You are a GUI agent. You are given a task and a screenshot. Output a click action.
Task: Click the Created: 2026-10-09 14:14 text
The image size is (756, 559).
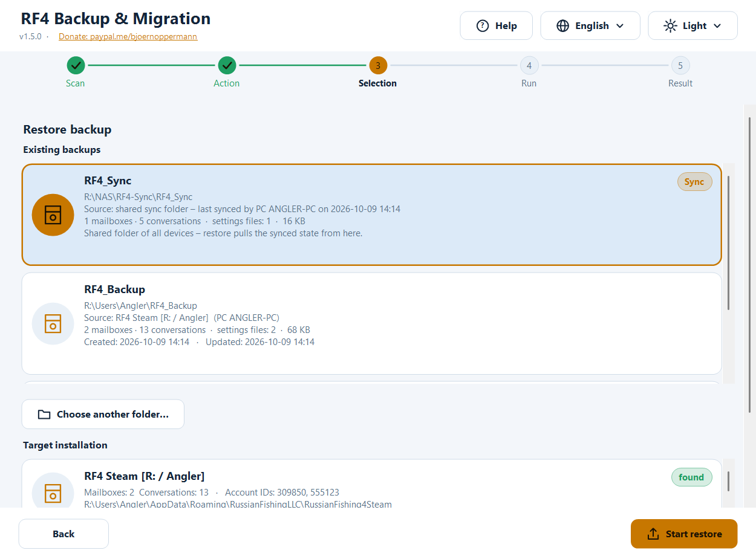[137, 342]
